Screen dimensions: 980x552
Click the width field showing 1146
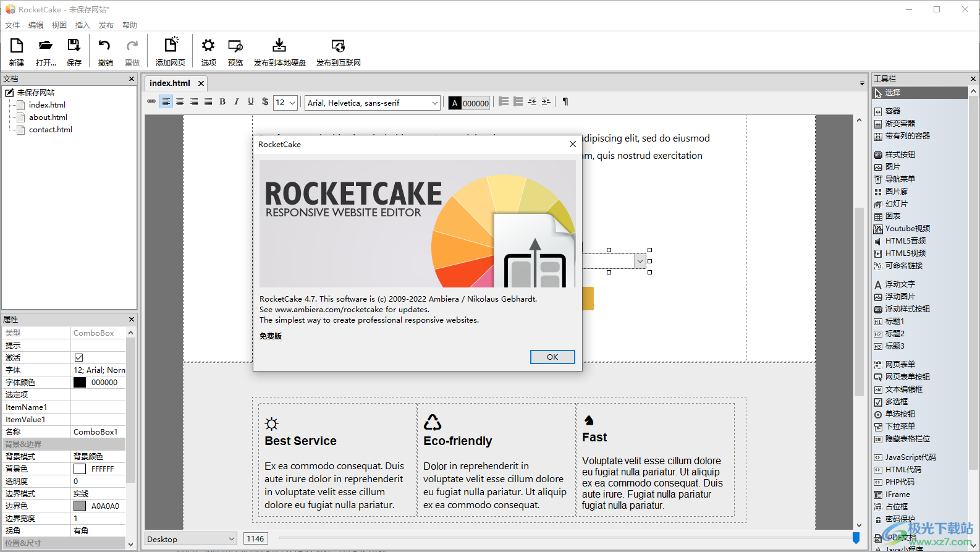pyautogui.click(x=256, y=539)
